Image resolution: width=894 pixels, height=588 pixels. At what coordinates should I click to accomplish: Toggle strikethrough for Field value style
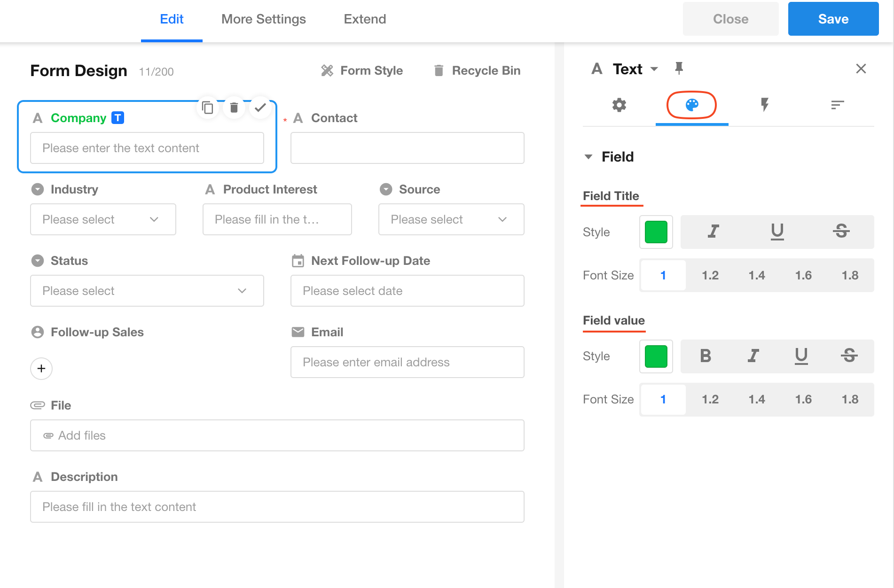(x=849, y=356)
